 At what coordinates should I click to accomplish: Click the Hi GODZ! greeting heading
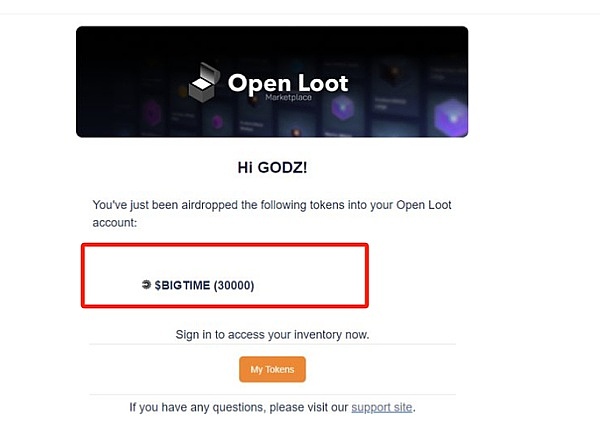coord(271,169)
